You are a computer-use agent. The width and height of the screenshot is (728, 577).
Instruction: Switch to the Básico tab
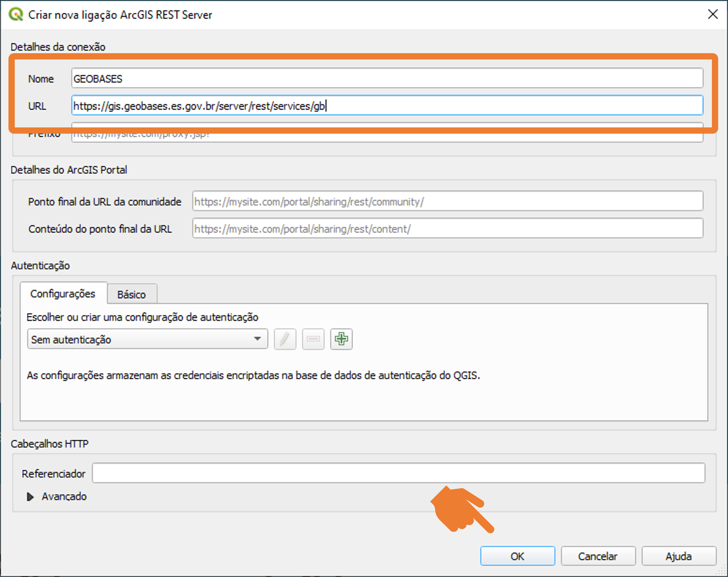point(131,294)
